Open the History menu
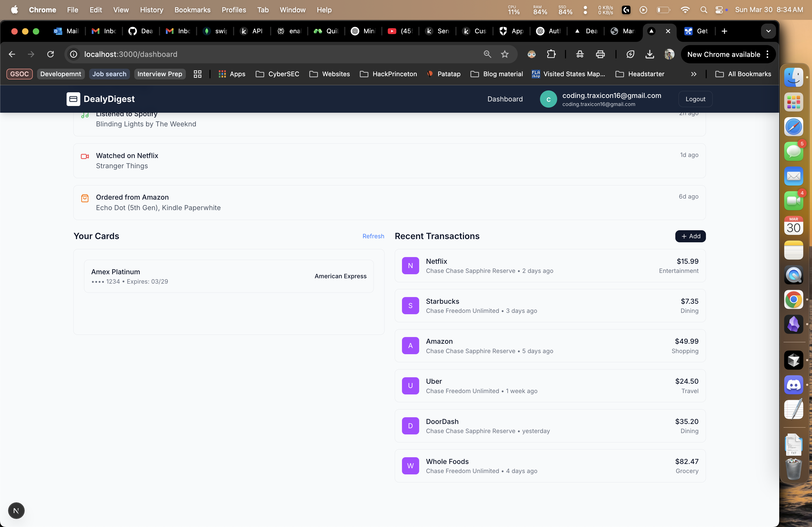 point(151,10)
